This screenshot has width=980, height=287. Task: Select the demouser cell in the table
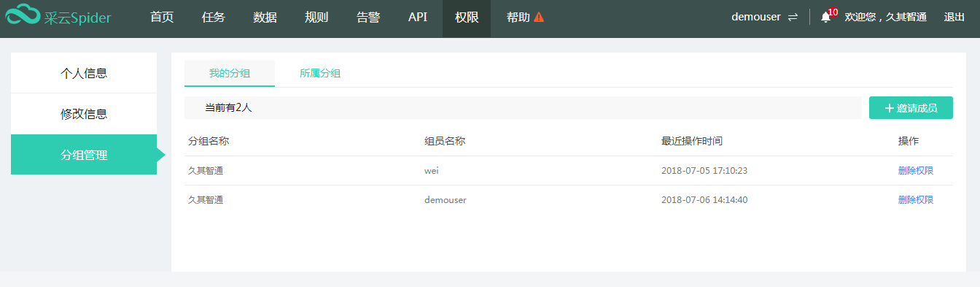point(446,200)
